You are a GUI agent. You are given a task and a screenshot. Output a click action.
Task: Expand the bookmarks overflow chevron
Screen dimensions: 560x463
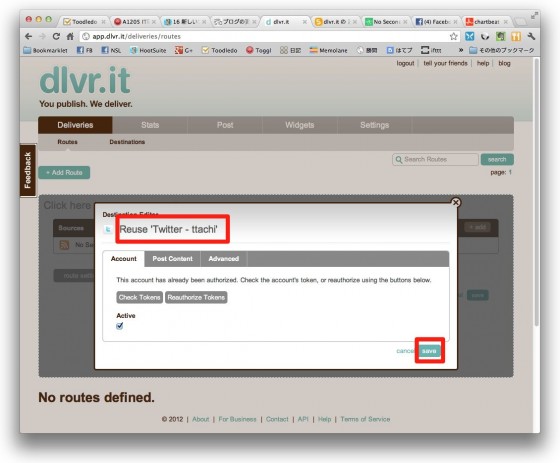pyautogui.click(x=461, y=50)
